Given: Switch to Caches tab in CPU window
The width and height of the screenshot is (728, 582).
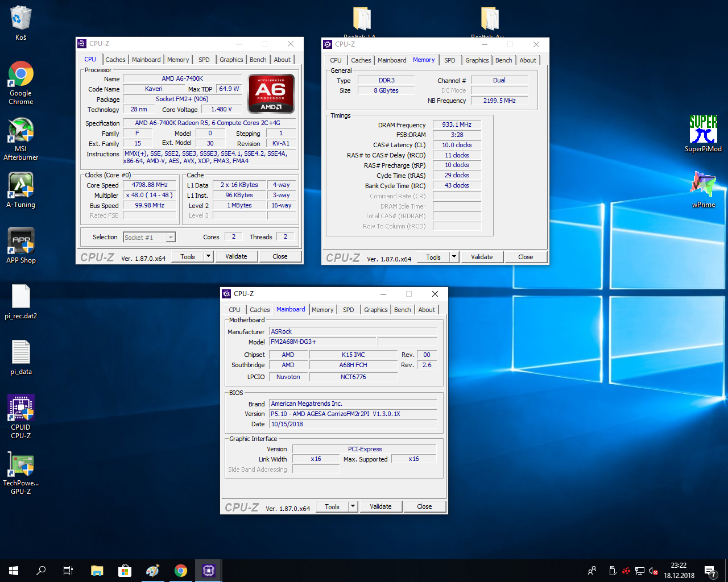Looking at the screenshot, I should (115, 60).
